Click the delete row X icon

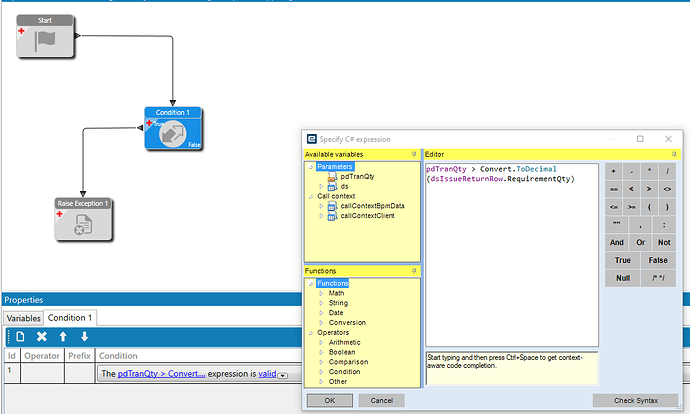click(x=42, y=337)
